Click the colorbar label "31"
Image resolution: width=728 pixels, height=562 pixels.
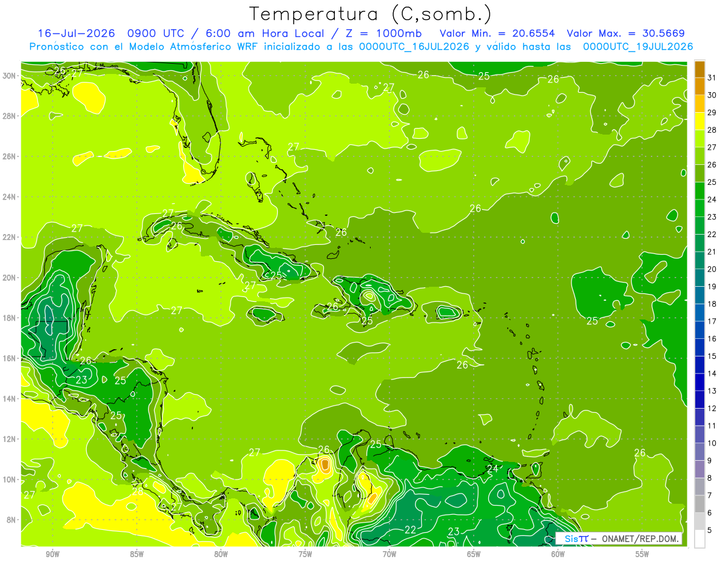712,78
